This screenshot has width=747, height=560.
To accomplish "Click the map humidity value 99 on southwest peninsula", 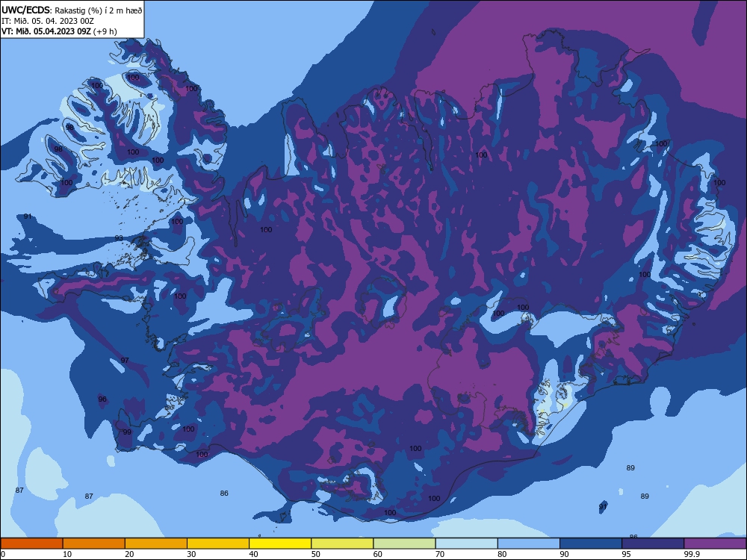I will pyautogui.click(x=127, y=432).
